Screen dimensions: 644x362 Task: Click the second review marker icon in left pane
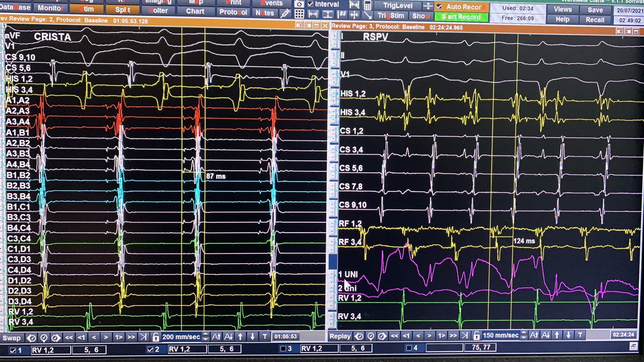click(x=44, y=338)
